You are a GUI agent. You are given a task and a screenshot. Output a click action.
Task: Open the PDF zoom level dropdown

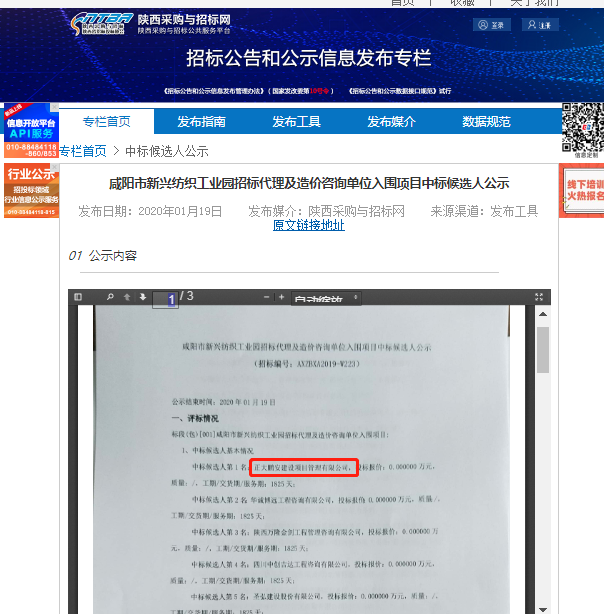[323, 298]
